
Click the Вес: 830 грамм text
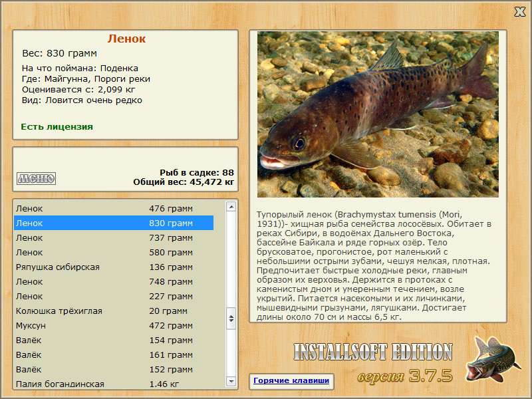pos(59,53)
